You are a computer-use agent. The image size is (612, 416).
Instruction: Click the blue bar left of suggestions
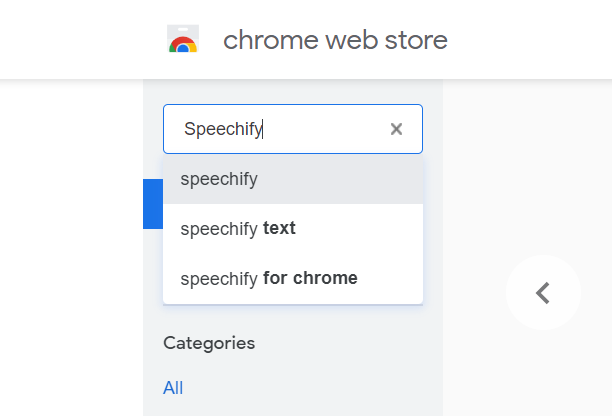coord(153,204)
